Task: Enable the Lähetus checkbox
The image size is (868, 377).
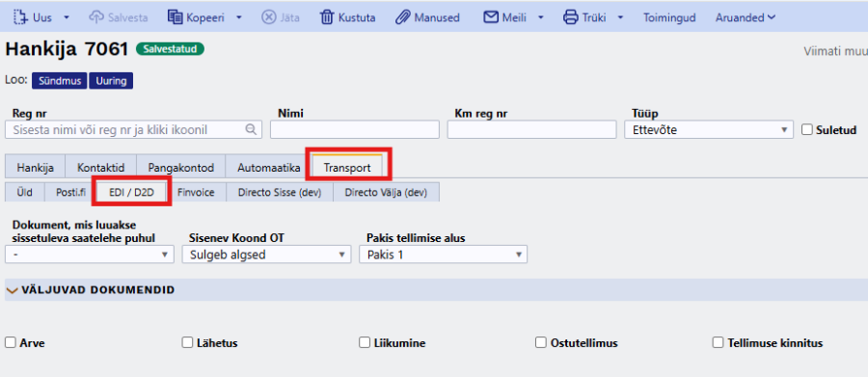Action: click(x=187, y=342)
